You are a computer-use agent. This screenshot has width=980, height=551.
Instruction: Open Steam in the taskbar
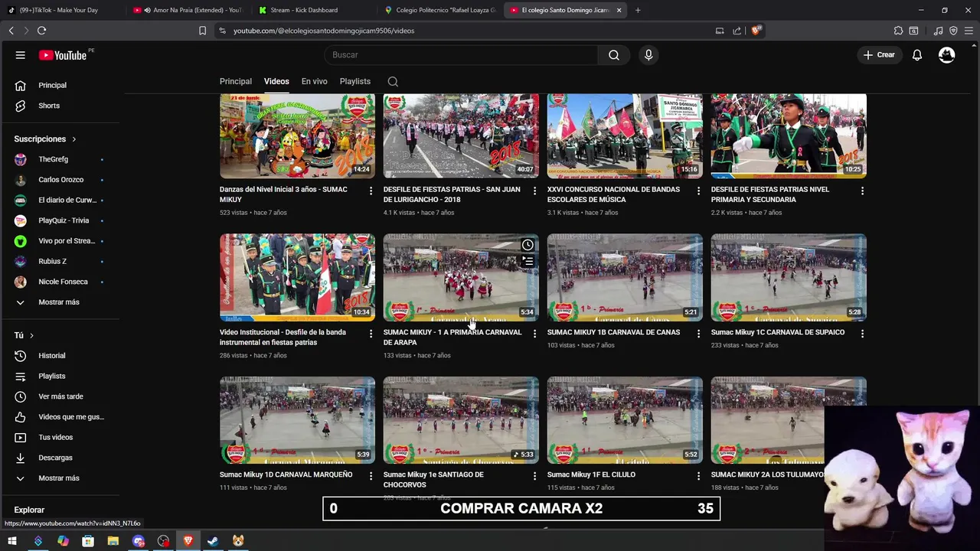(x=214, y=541)
